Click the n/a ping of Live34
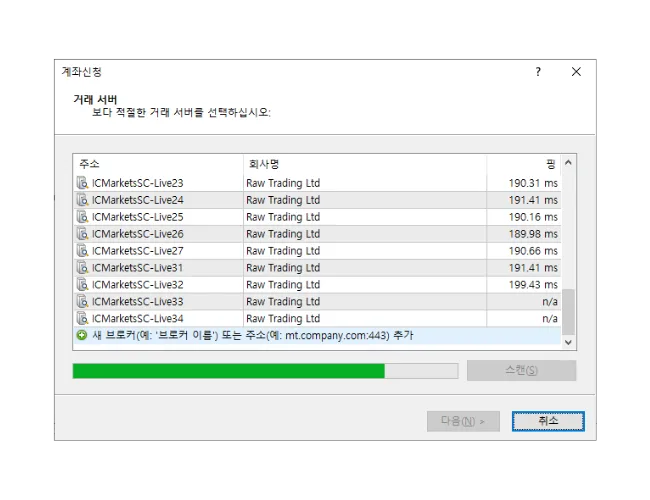The image size is (650, 500). (x=550, y=318)
